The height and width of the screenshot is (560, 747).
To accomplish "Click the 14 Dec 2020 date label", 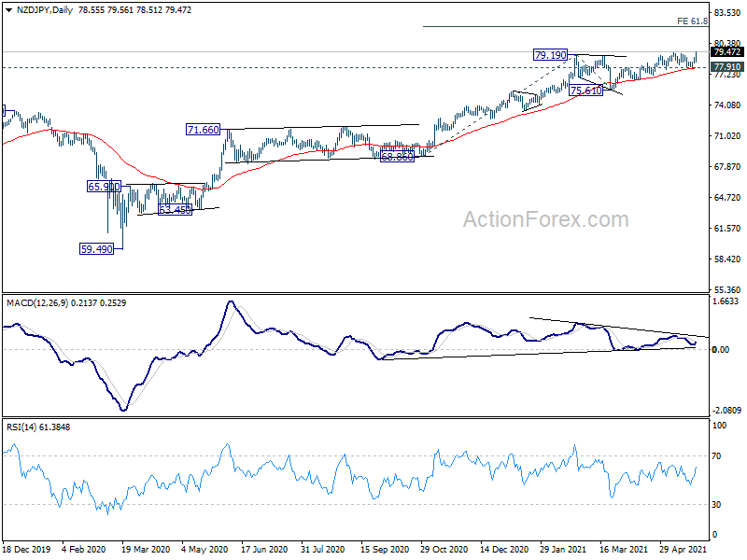I will pos(504,549).
